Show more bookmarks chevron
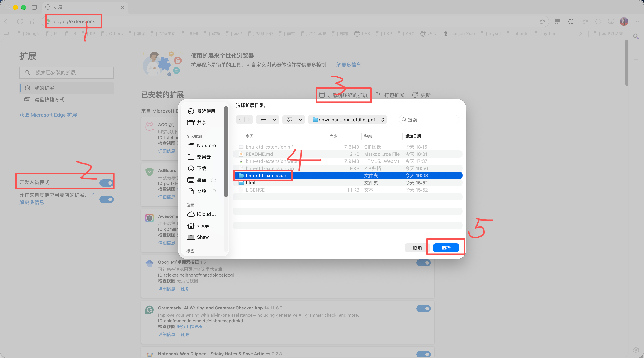644x358 pixels. click(x=580, y=33)
